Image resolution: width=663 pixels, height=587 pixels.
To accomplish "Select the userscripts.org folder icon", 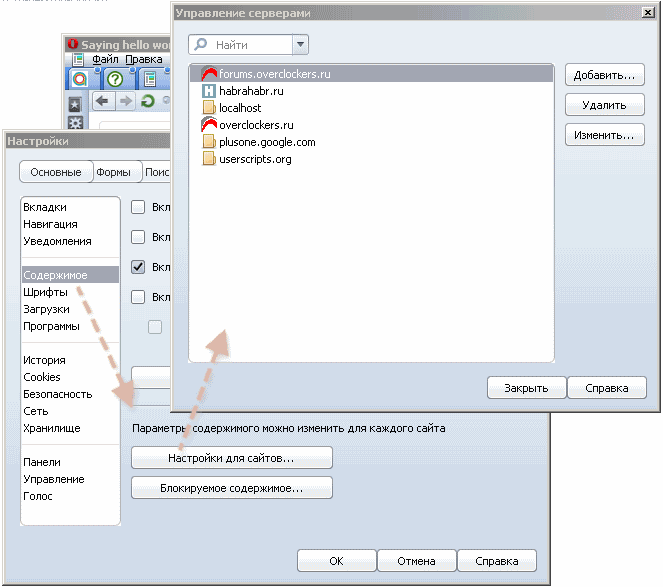I will pyautogui.click(x=209, y=159).
